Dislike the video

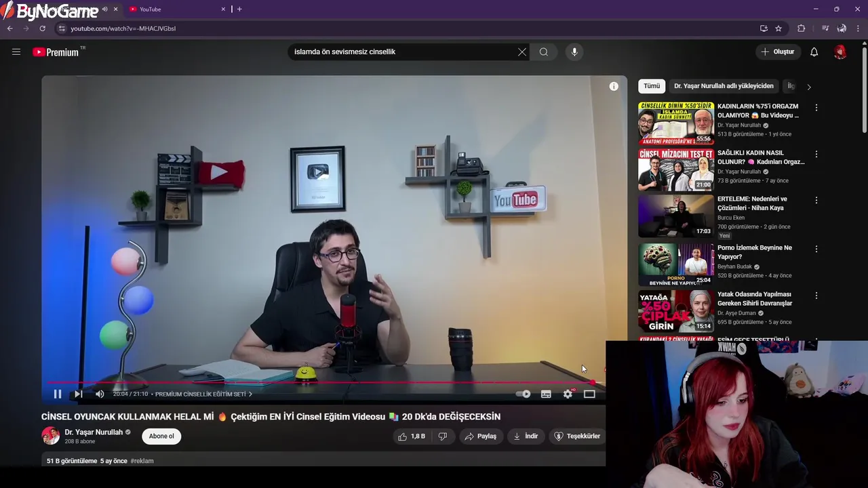(x=443, y=436)
